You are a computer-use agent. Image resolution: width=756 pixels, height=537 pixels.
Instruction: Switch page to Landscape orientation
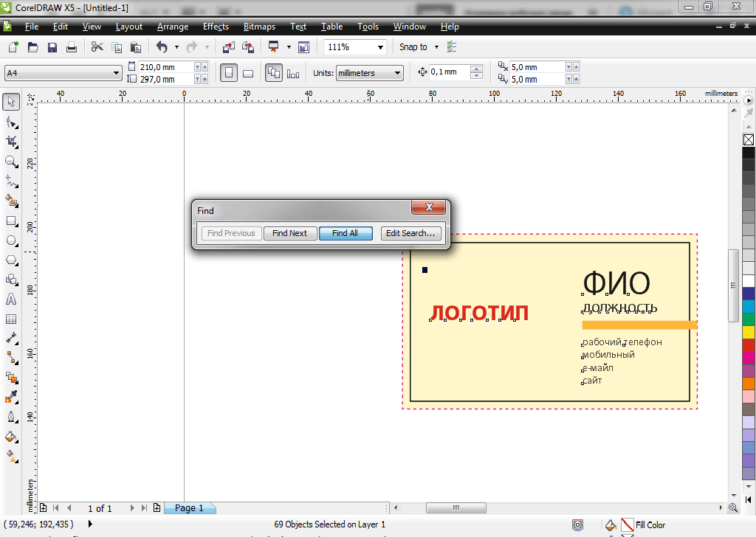click(x=248, y=73)
